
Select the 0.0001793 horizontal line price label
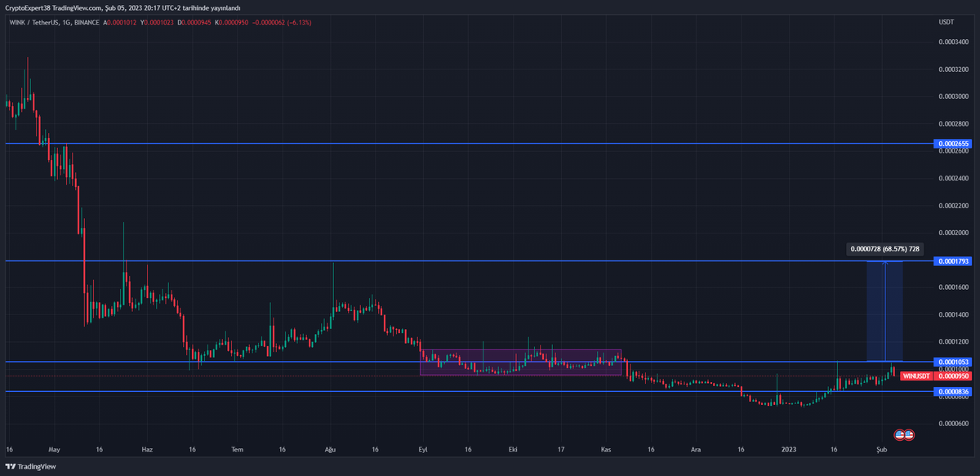[x=953, y=261]
